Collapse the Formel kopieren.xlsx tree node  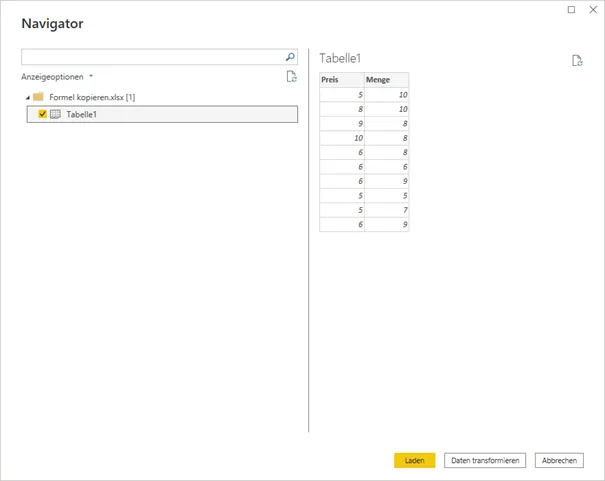(28, 98)
